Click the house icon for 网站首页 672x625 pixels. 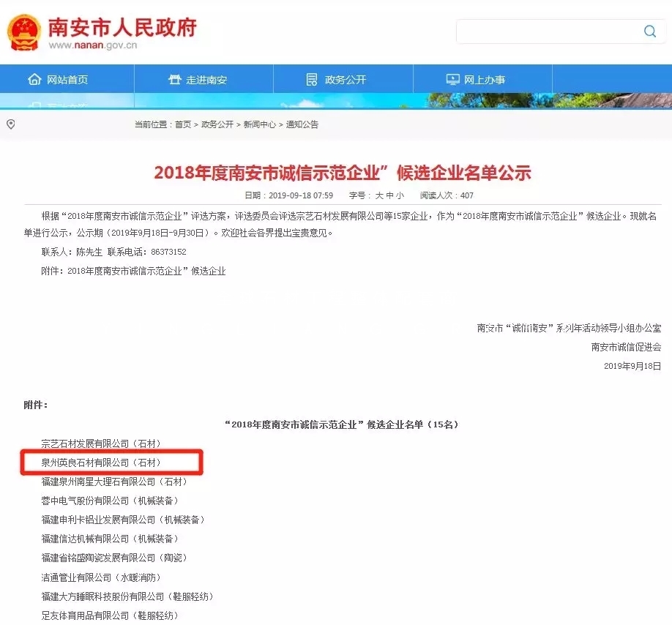point(34,79)
